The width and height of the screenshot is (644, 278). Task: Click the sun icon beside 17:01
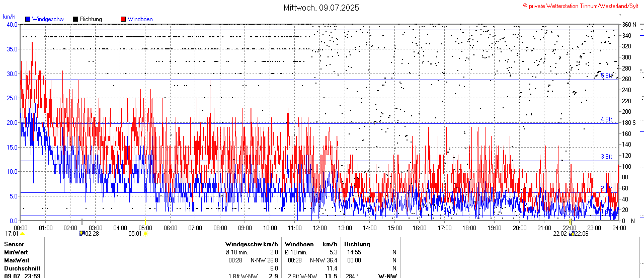click(x=22, y=234)
